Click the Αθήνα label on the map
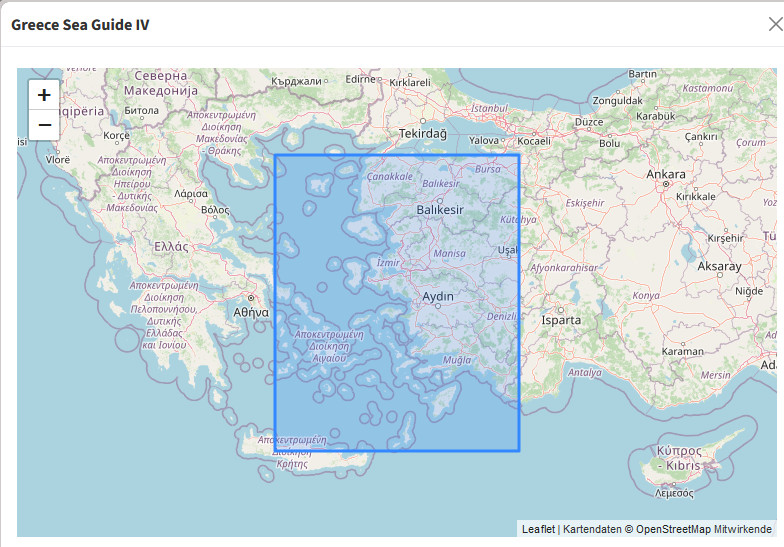The image size is (784, 547). 251,312
